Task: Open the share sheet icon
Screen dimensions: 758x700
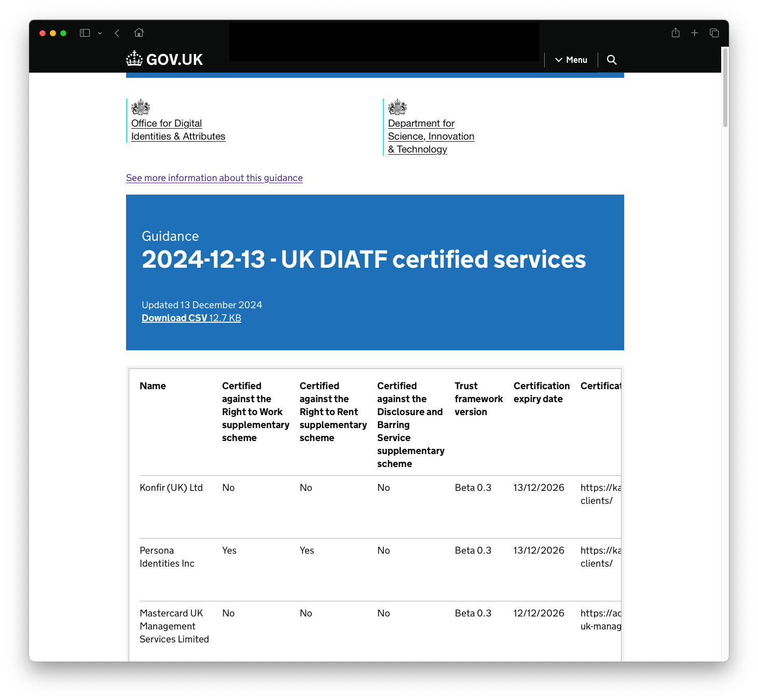Action: [x=676, y=33]
